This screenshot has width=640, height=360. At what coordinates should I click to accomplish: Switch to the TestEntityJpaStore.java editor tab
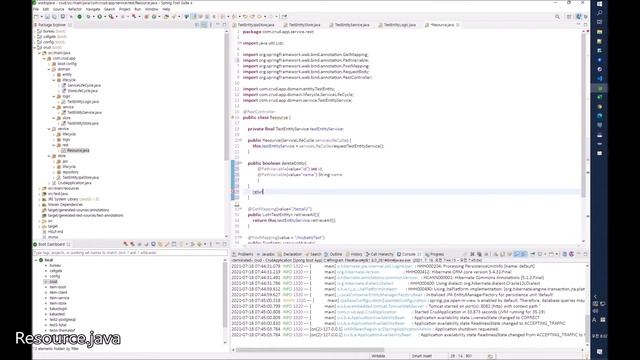256,25
